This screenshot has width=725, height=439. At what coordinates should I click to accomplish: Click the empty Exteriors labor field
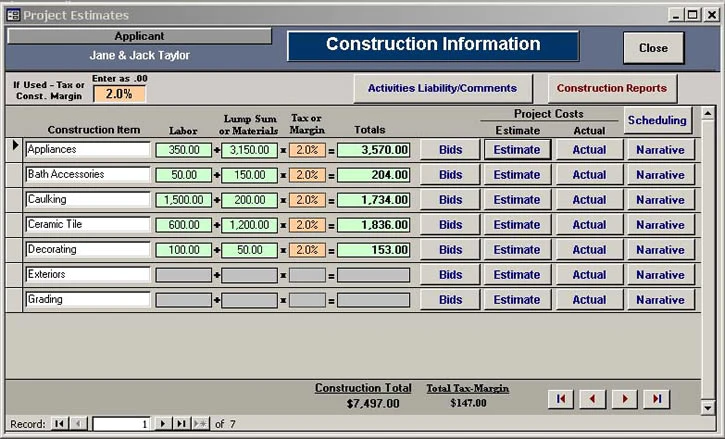(184, 275)
